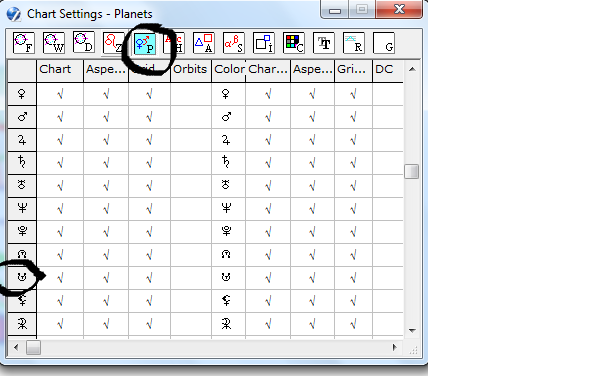The height and width of the screenshot is (376, 614).
Task: Open the T text font settings icon
Action: pos(324,43)
